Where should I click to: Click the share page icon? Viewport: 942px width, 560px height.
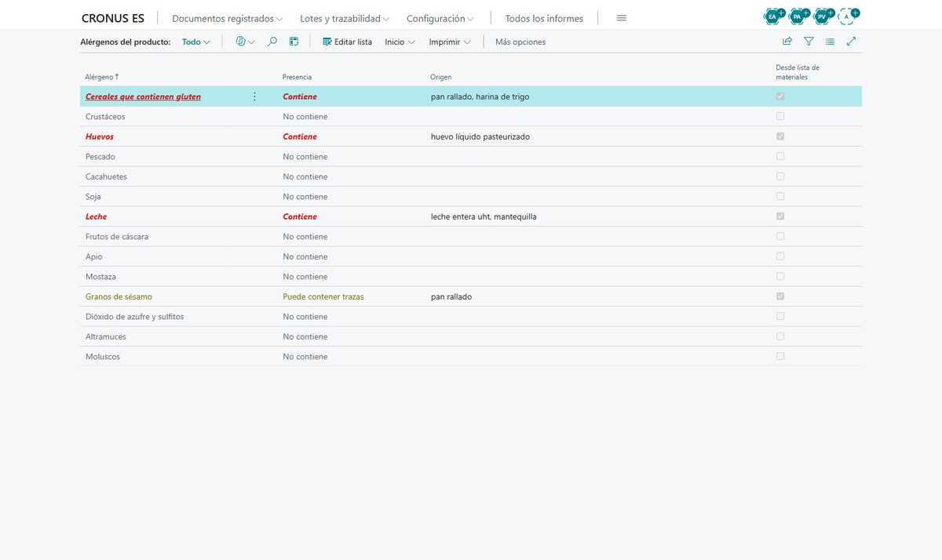click(x=787, y=42)
